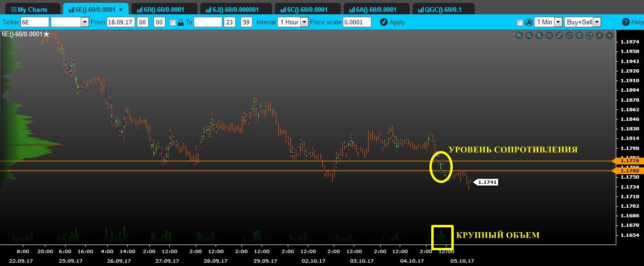Click the Apply button
Image resolution: width=644 pixels, height=266 pixels.
(393, 22)
